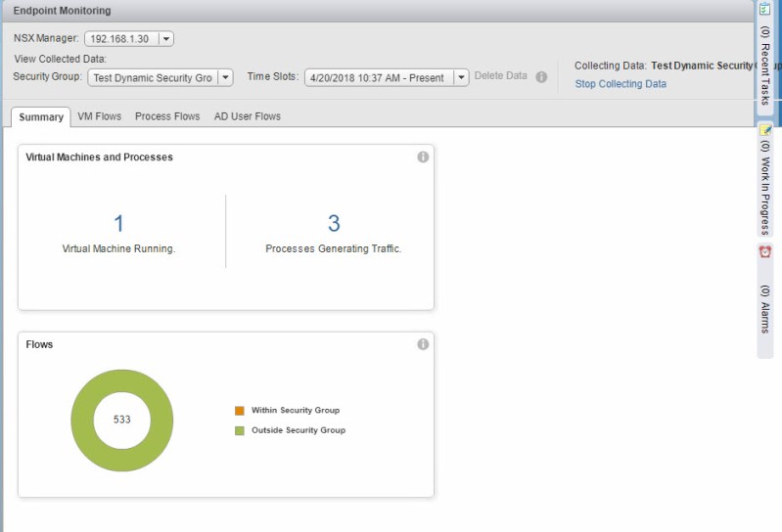This screenshot has width=782, height=532.
Task: Expand the NSX Manager dropdown
Action: (x=165, y=38)
